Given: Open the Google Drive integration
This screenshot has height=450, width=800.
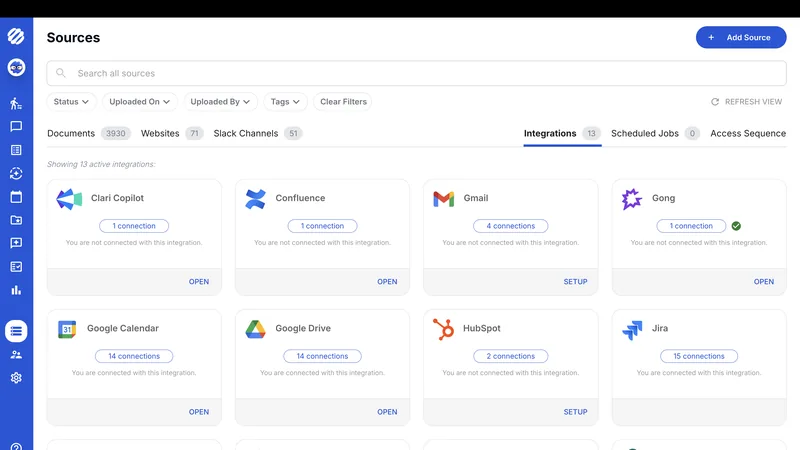Looking at the screenshot, I should [387, 412].
